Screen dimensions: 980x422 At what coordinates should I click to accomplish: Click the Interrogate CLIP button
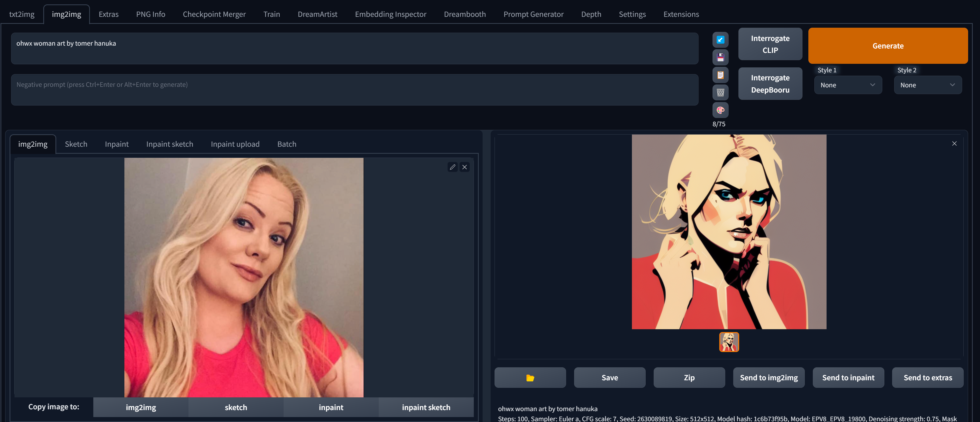770,44
